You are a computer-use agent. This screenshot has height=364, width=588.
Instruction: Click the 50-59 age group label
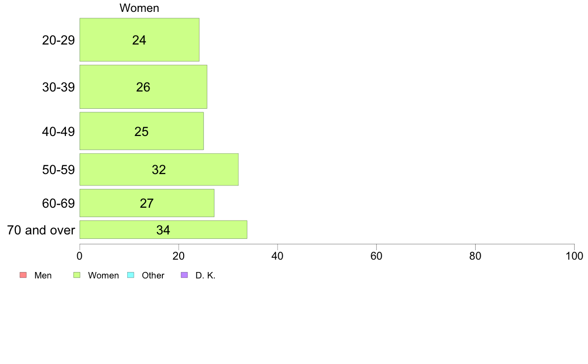click(x=58, y=170)
